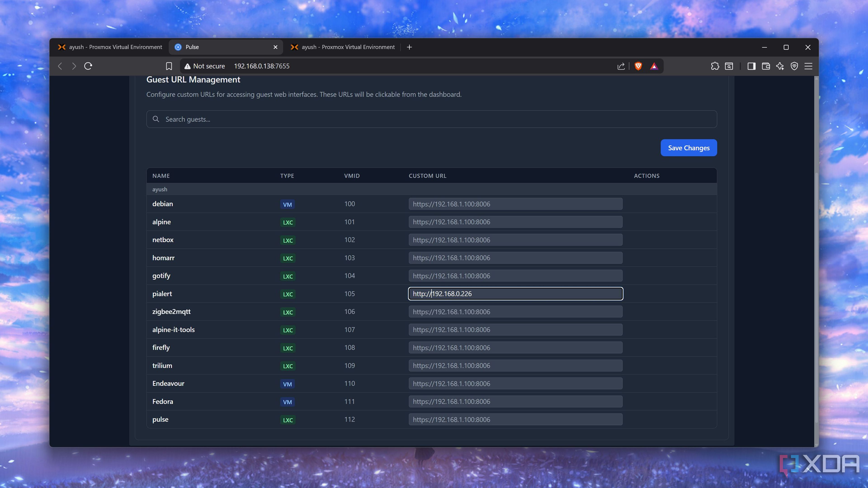Edit the custom URL field for Endeavour
The image size is (868, 488).
pos(515,384)
